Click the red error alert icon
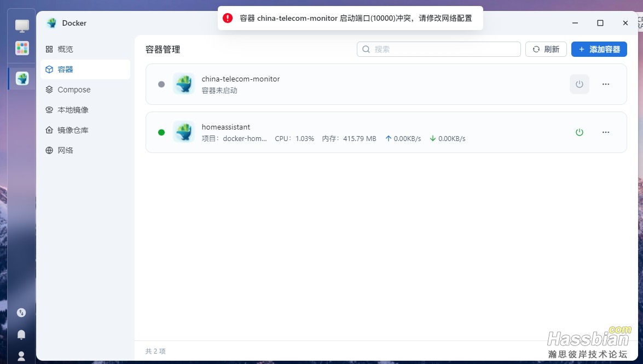This screenshot has width=643, height=364. (x=228, y=18)
